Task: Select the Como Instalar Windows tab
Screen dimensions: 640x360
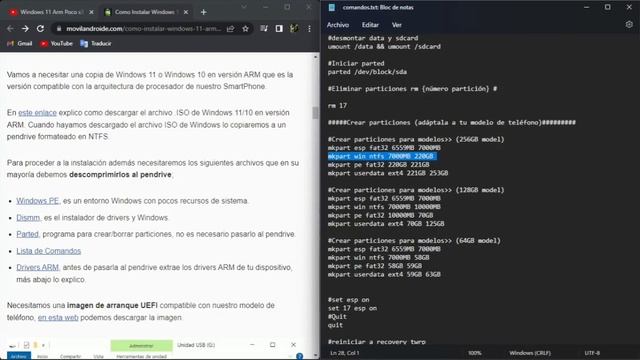Action: coord(145,12)
